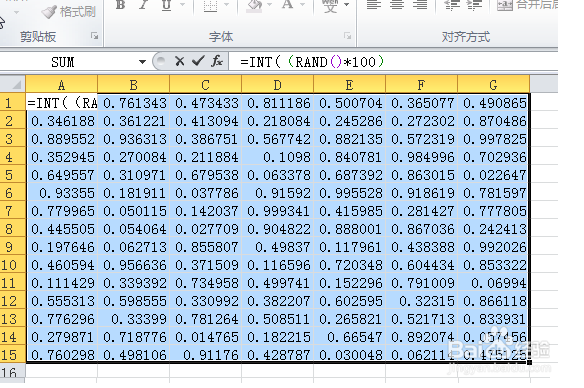Screen dimensions: 584x388
Task: Select row 5 header
Action: (x=12, y=175)
